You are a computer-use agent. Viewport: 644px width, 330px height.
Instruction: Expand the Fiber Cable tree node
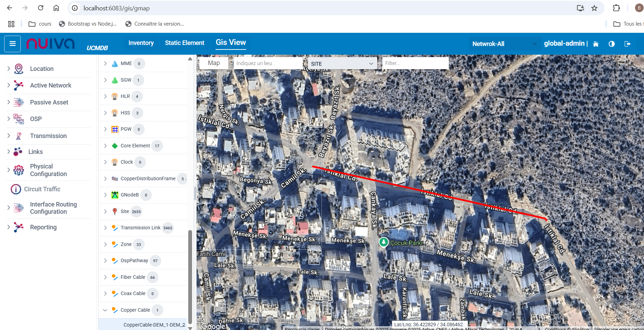(x=105, y=277)
